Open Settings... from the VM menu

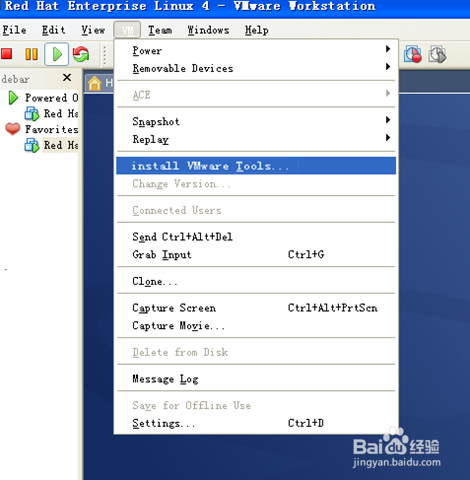pyautogui.click(x=256, y=423)
